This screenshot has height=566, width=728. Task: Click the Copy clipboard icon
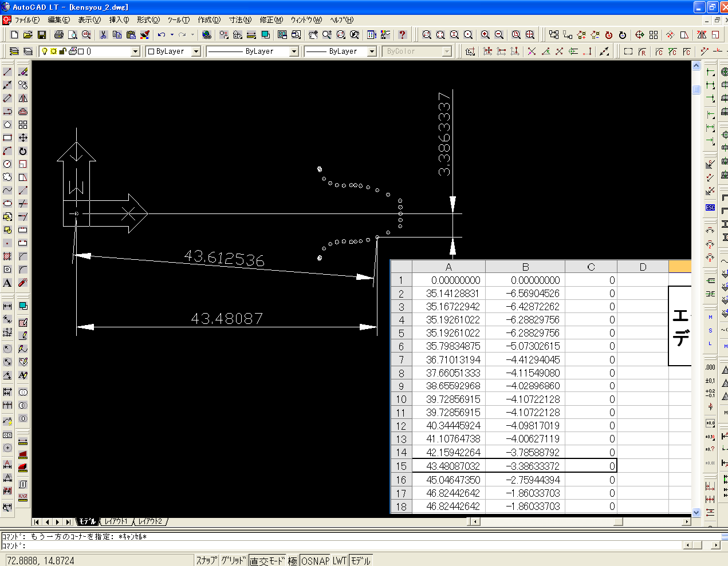pos(117,35)
